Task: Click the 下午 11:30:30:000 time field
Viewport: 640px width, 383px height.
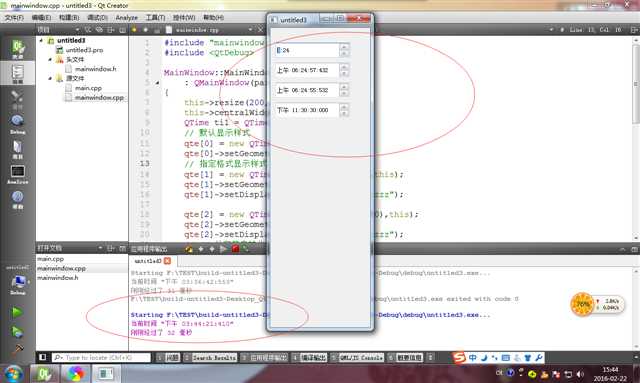Action: [x=307, y=110]
